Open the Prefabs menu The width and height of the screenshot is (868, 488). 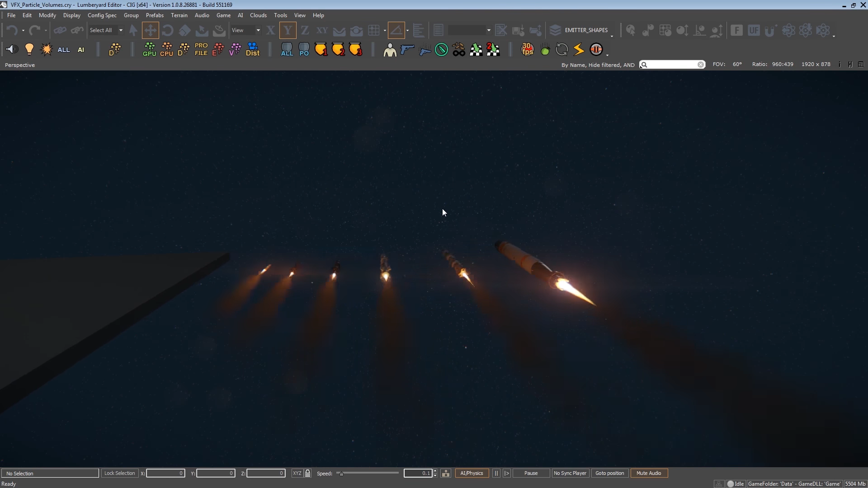(x=155, y=15)
